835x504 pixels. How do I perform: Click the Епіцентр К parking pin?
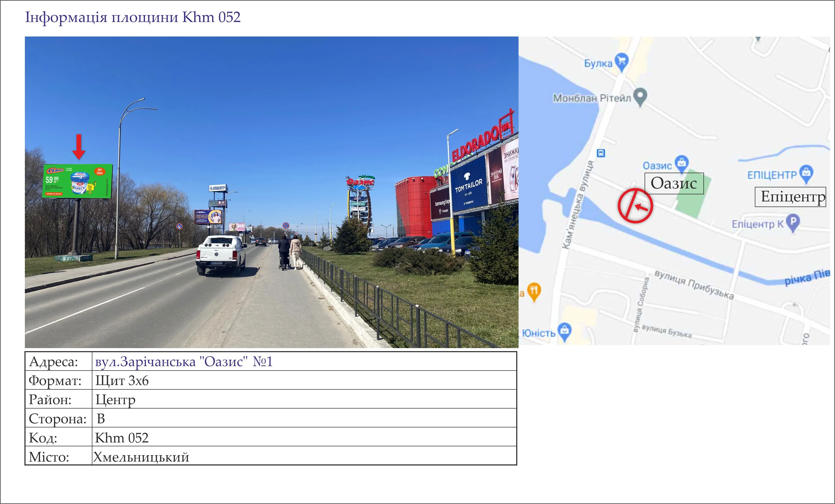[x=793, y=223]
